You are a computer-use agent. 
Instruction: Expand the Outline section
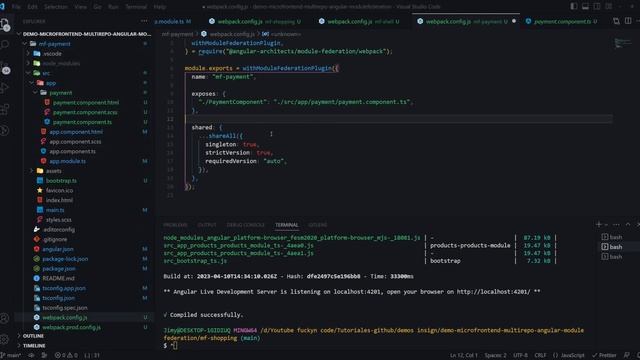point(33,336)
